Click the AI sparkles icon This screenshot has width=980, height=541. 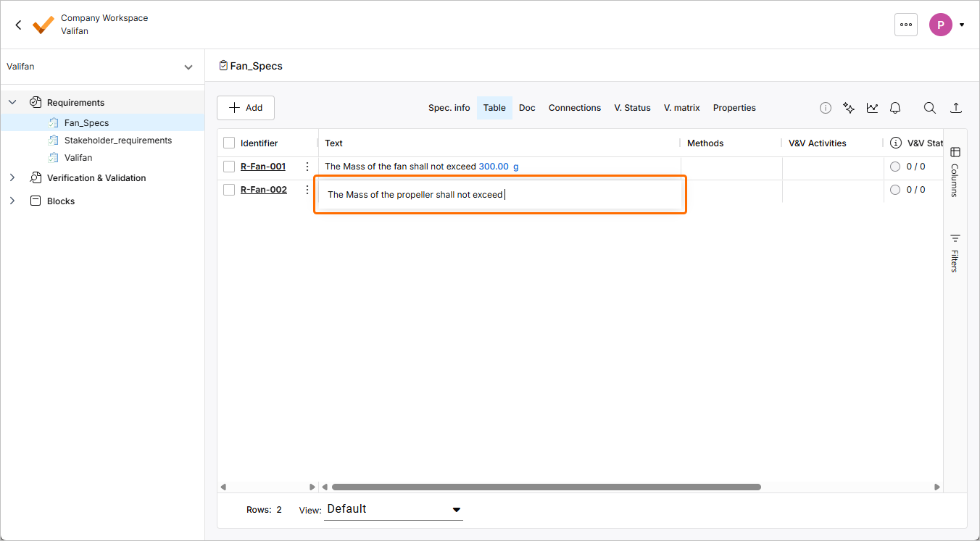pyautogui.click(x=849, y=108)
